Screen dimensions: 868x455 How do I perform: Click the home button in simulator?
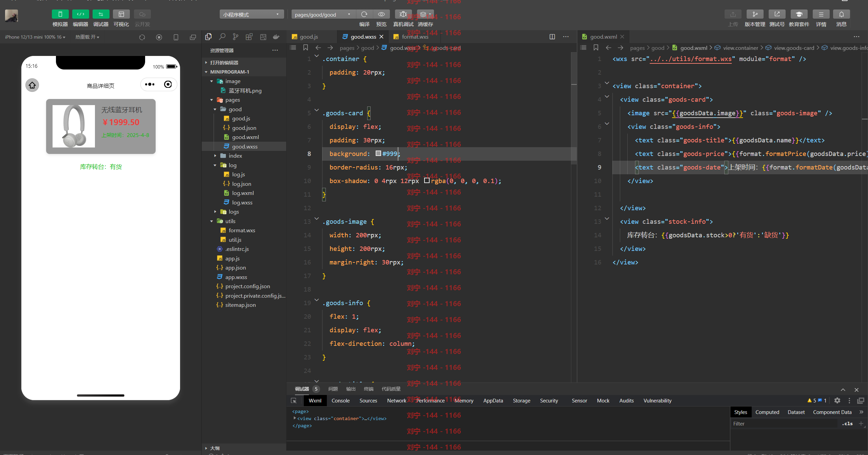pos(32,85)
